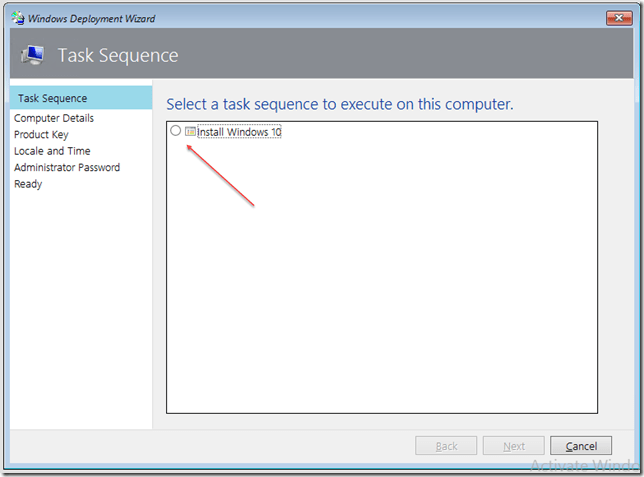Click the computer icon in the header banner
The image size is (644, 477).
pos(33,55)
